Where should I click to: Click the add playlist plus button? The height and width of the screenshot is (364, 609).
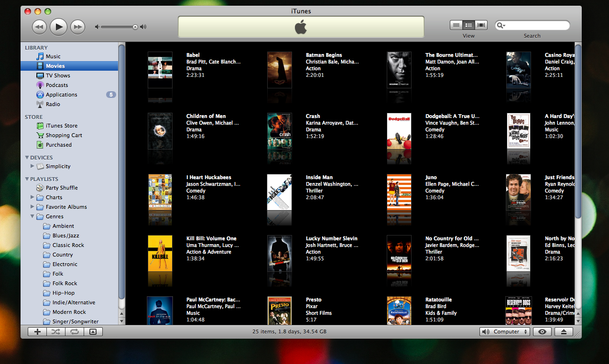point(38,332)
